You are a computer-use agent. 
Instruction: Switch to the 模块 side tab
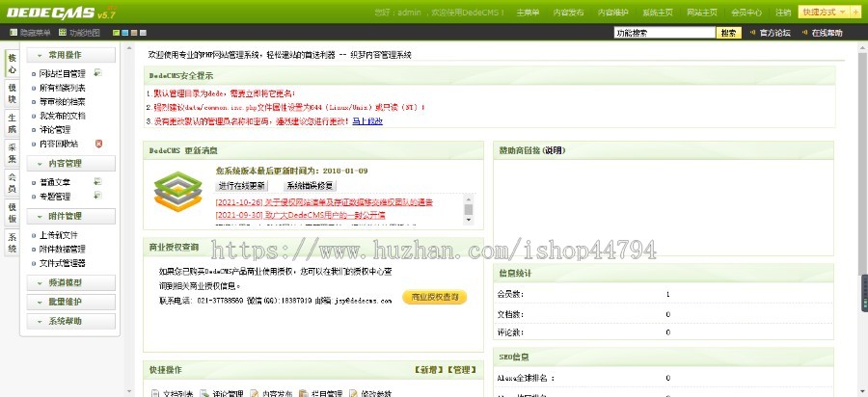point(13,93)
